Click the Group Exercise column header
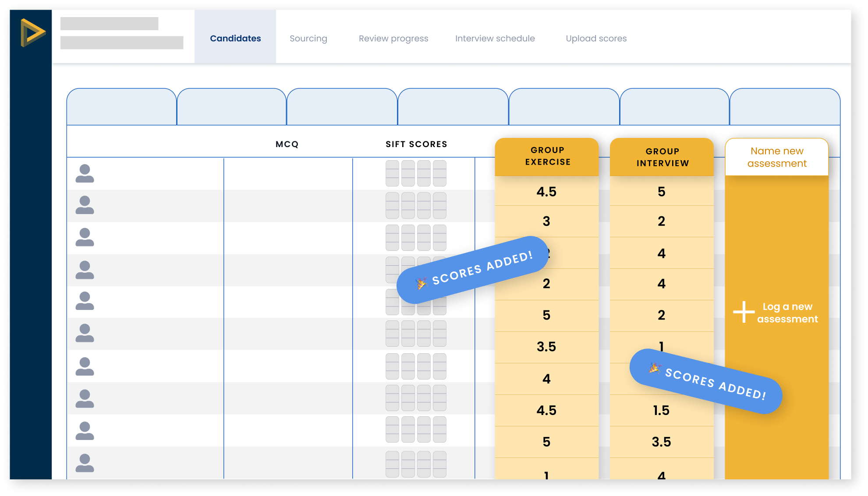Screen dimensions: 868x496 [x=547, y=156]
